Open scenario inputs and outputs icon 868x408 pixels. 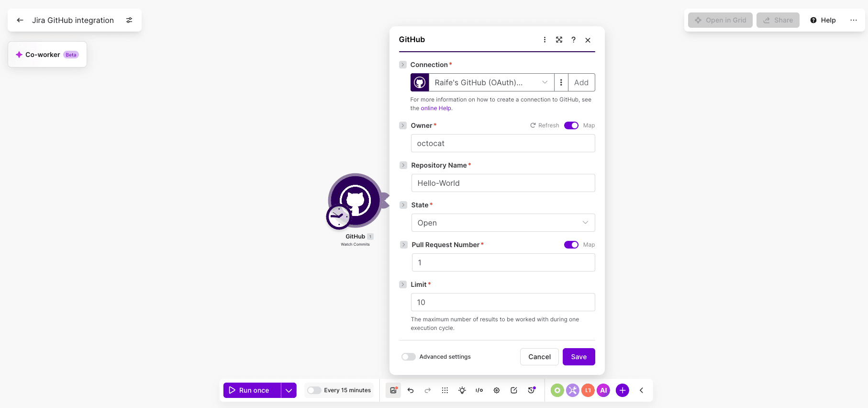(479, 390)
